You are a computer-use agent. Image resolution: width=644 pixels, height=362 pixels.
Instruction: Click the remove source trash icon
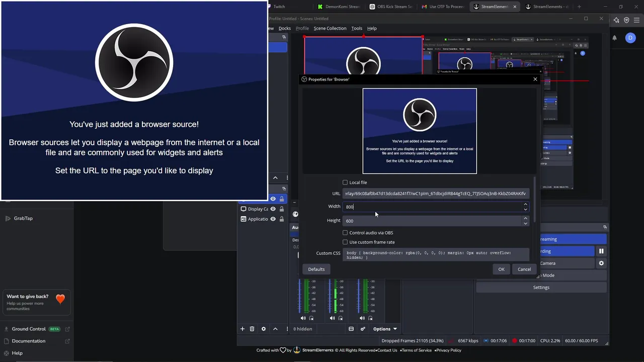252,329
